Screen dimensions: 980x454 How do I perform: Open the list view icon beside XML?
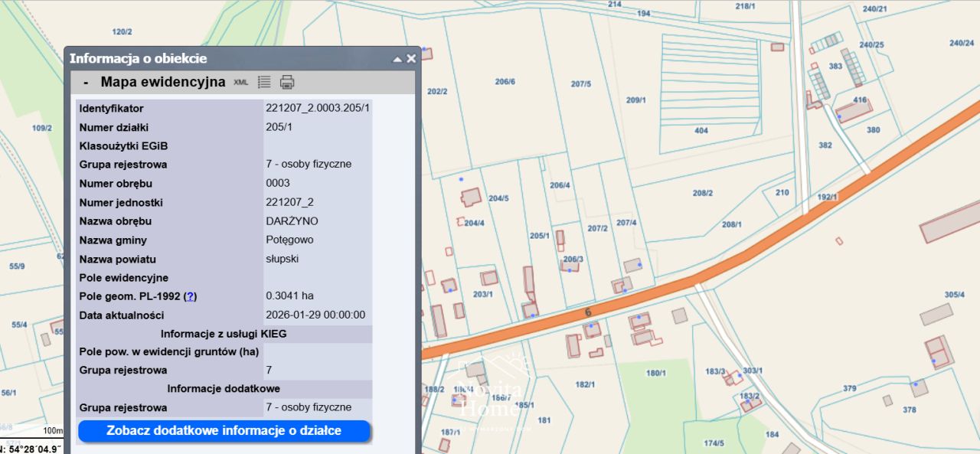pyautogui.click(x=264, y=82)
